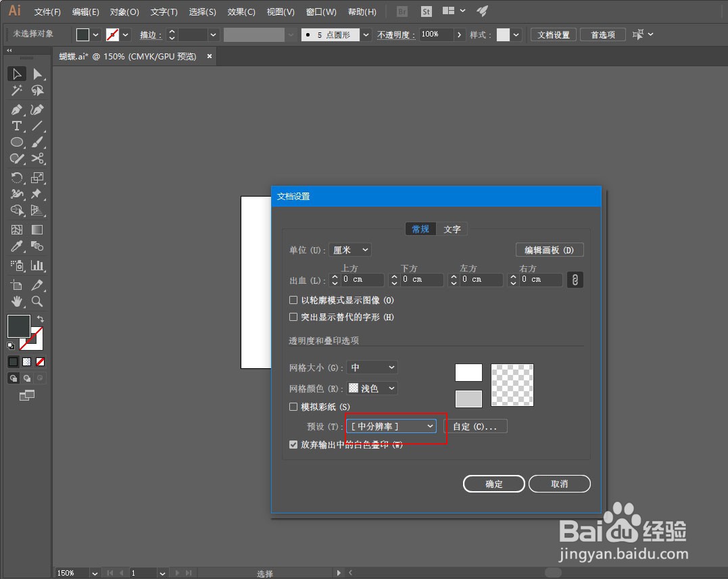Click the 不透明度 100% field
Viewport: 728px width, 579px height.
tap(437, 35)
